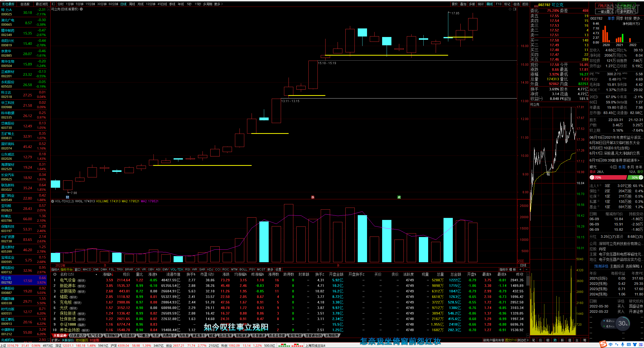Image resolution: width=644 pixels, height=348 pixels.
Task: Select the 新能源车 sector tab at the bottom
Action: pos(199,335)
